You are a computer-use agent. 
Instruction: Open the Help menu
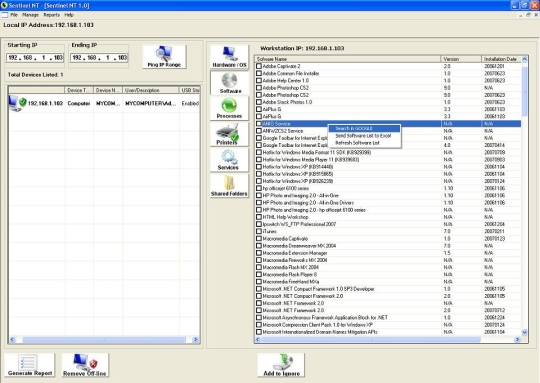pyautogui.click(x=69, y=15)
